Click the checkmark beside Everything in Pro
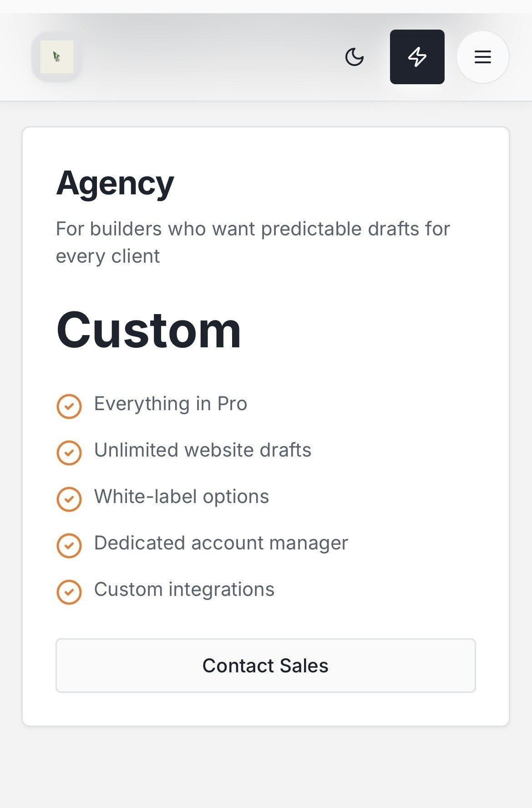The width and height of the screenshot is (532, 808). (x=69, y=405)
